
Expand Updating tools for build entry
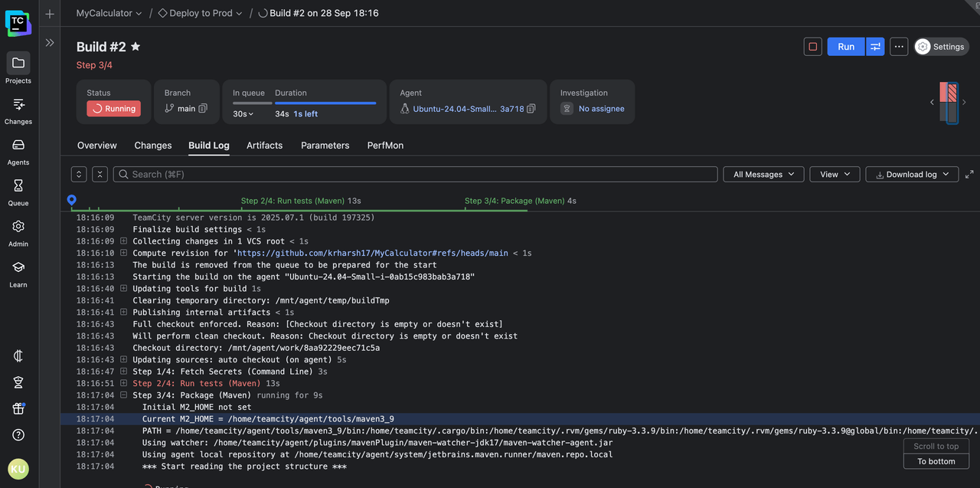pos(123,289)
